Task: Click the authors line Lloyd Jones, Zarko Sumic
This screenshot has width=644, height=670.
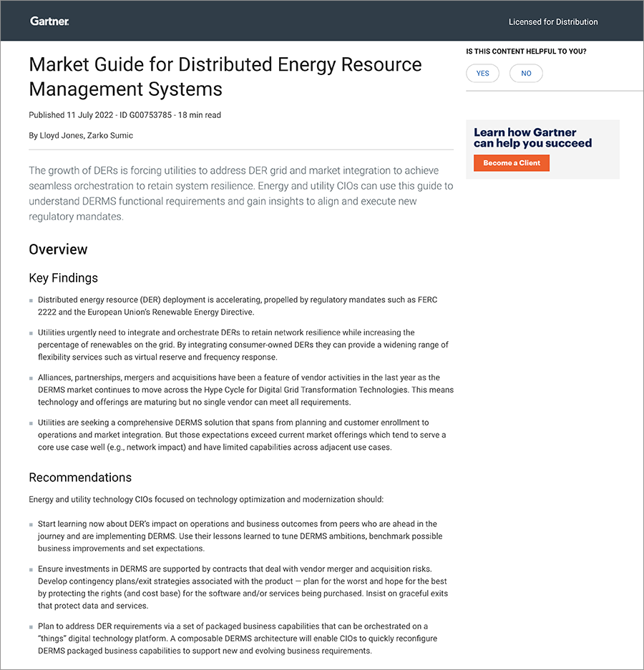Action: point(81,135)
